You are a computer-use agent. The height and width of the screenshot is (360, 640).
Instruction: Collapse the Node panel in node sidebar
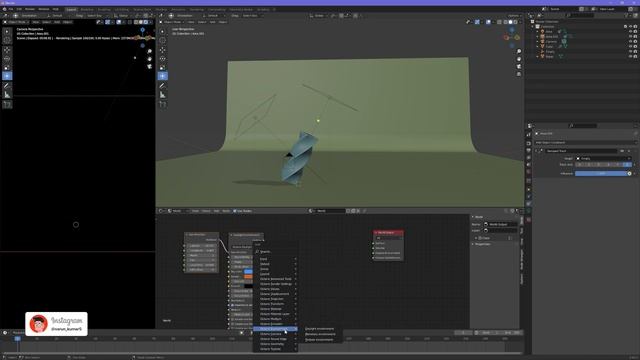tap(473, 217)
